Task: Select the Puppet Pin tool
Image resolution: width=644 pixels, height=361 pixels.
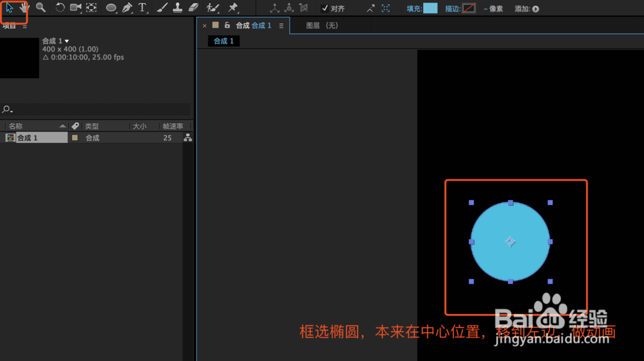Action: [x=233, y=7]
